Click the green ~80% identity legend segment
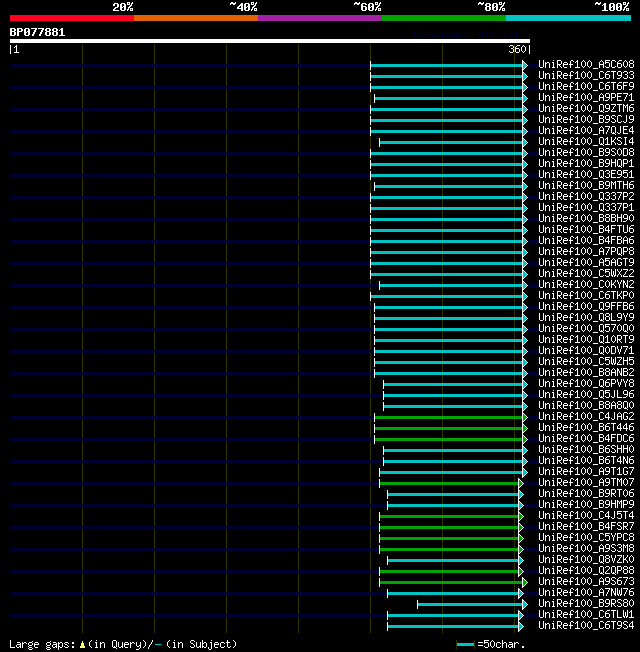Image resolution: width=640 pixels, height=652 pixels. (x=444, y=18)
